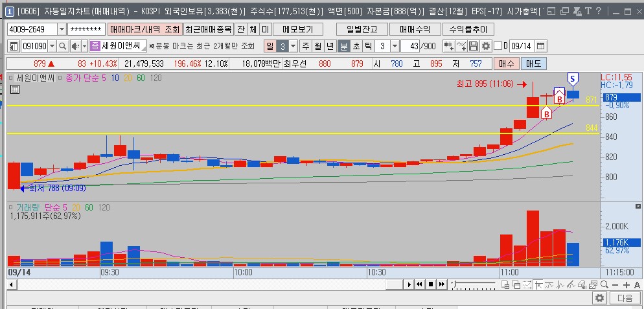This screenshot has width=644, height=309.
Task: Click the bottom gear settings icon next to 다음
Action: pyautogui.click(x=600, y=298)
